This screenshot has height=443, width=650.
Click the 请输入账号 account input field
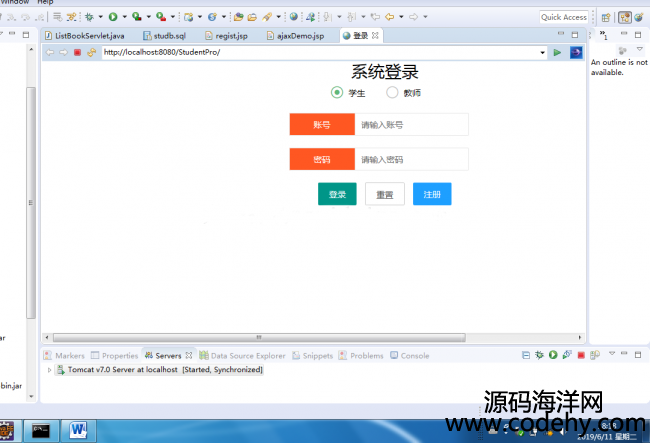412,124
